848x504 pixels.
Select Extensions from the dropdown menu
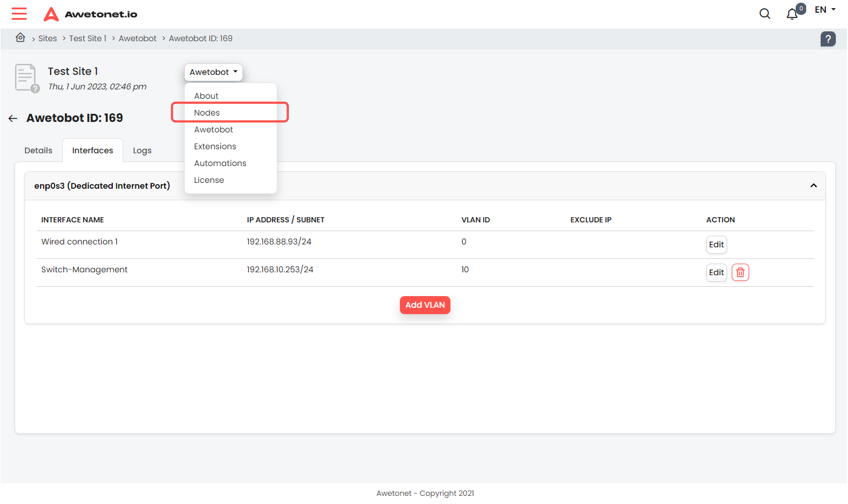(231, 146)
